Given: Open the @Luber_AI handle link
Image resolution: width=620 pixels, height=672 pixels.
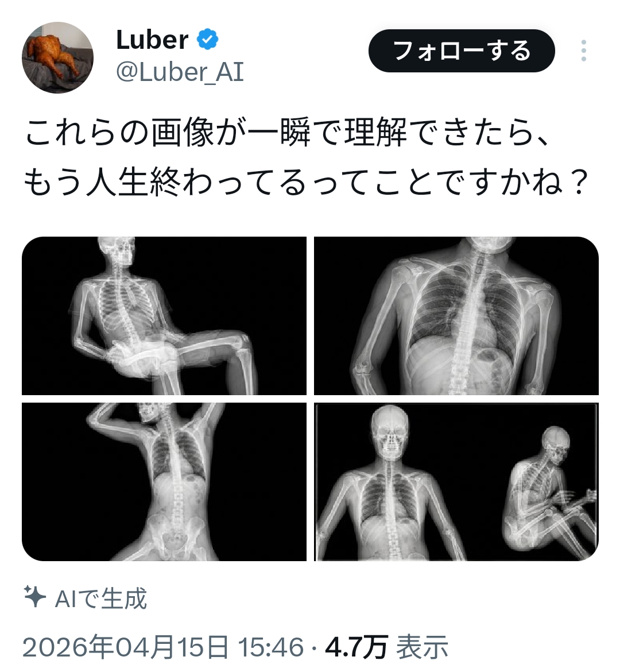Looking at the screenshot, I should [180, 72].
